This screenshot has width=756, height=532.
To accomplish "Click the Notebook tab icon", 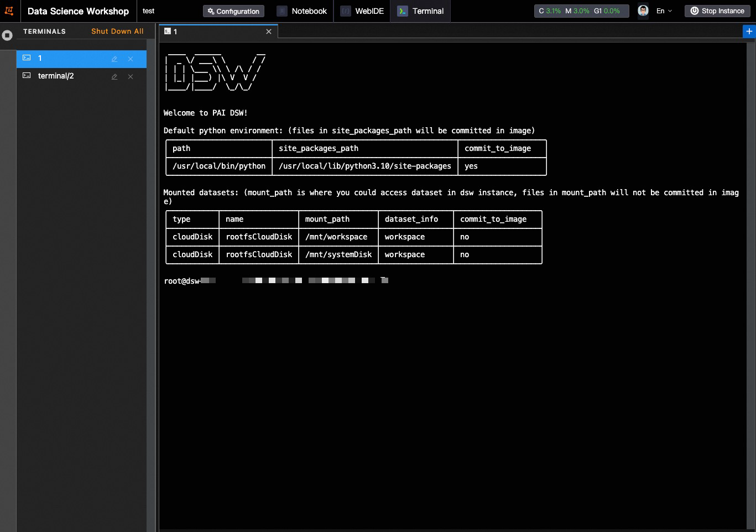I will pos(282,11).
